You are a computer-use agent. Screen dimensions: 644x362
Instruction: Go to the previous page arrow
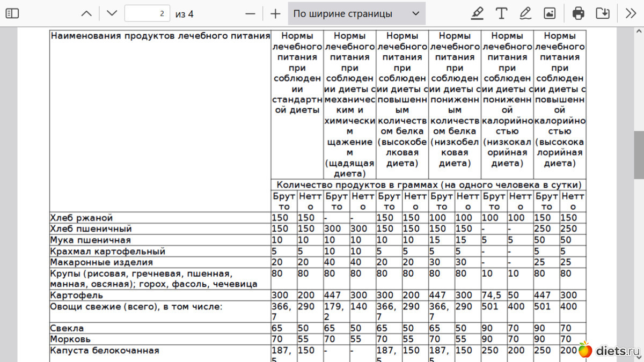tap(86, 13)
